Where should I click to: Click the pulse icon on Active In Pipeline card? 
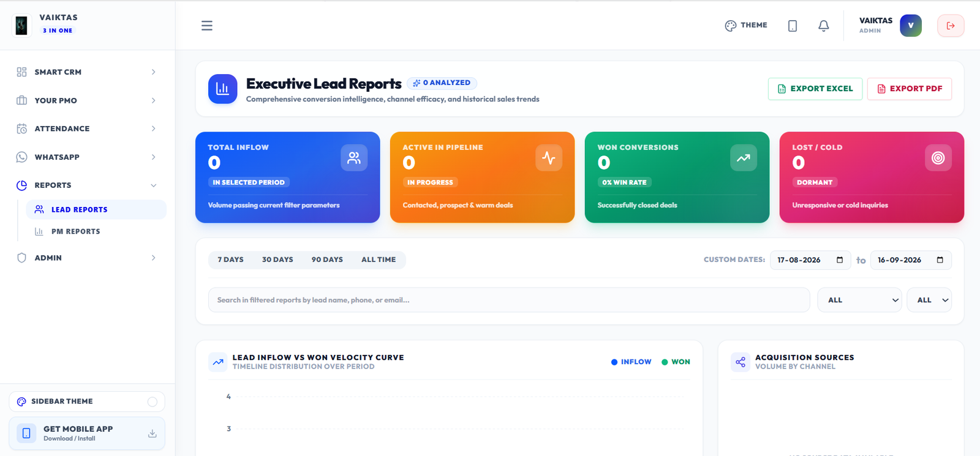(549, 158)
